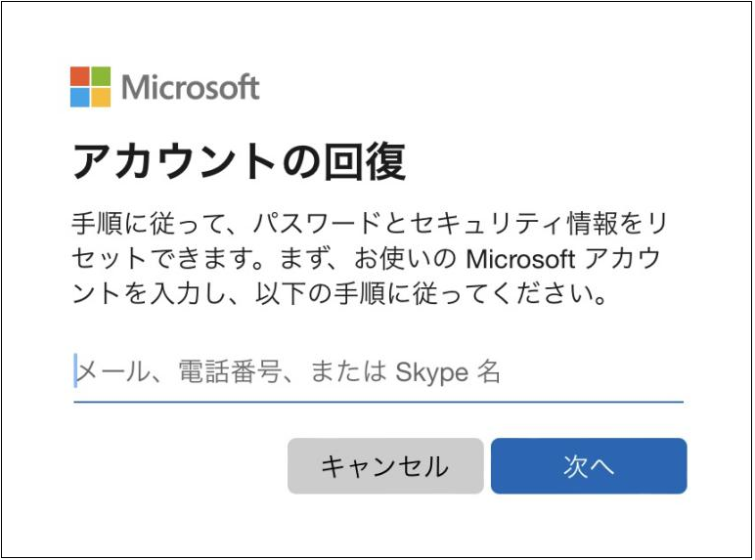Click the red square of the logo
The width and height of the screenshot is (755, 560).
[x=80, y=76]
